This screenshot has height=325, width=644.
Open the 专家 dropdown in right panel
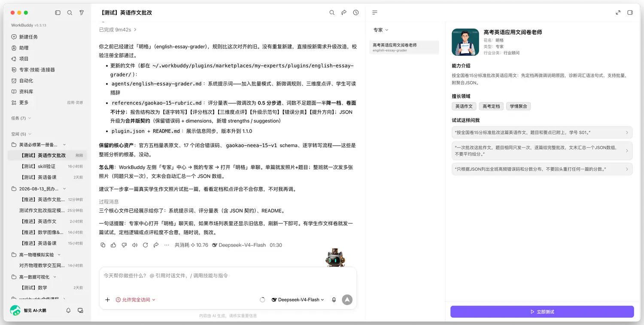(x=381, y=30)
